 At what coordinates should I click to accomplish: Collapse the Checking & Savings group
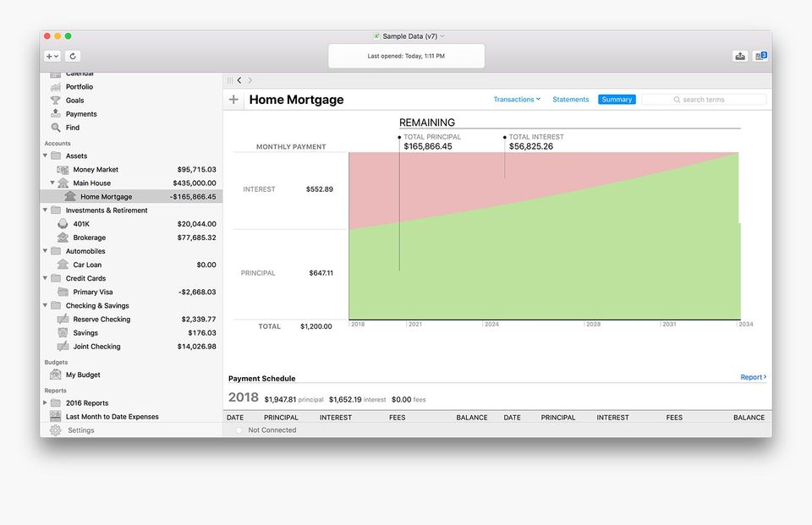45,305
